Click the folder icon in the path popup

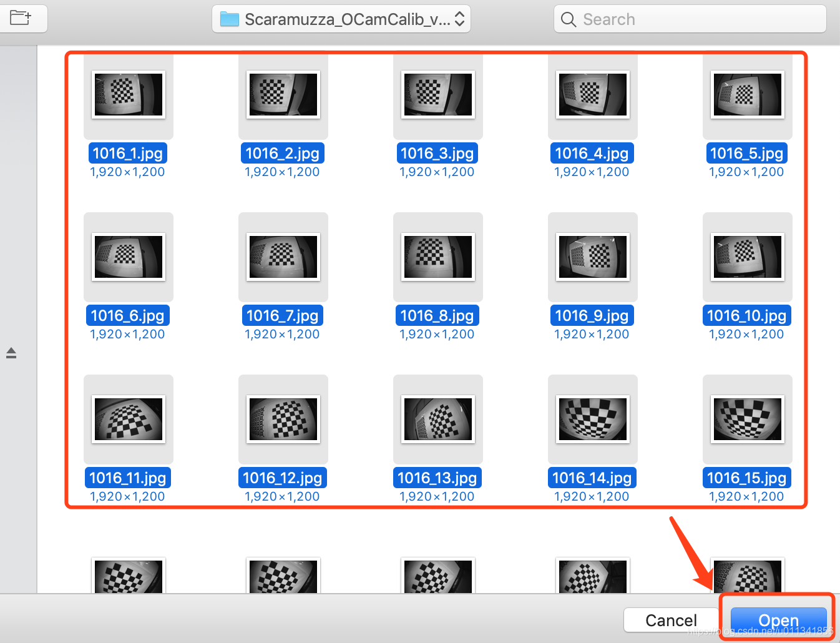(230, 19)
